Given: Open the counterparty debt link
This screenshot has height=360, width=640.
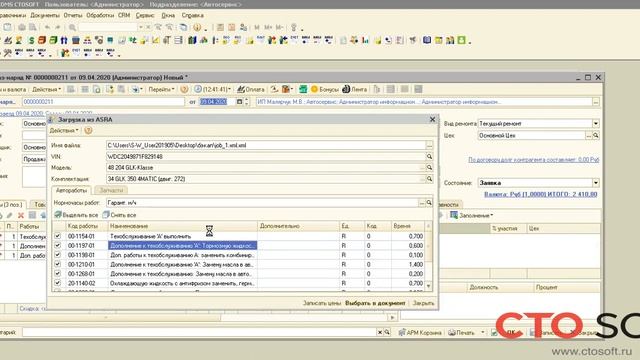Looking at the screenshot, I should point(533,160).
